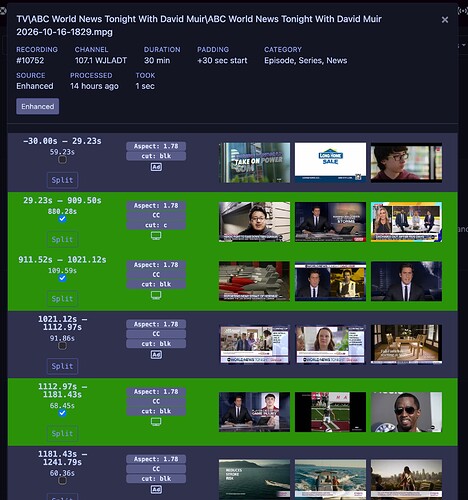Open the woman's face World News Tonight thumbnail
This screenshot has height=500, width=468.
click(x=330, y=345)
